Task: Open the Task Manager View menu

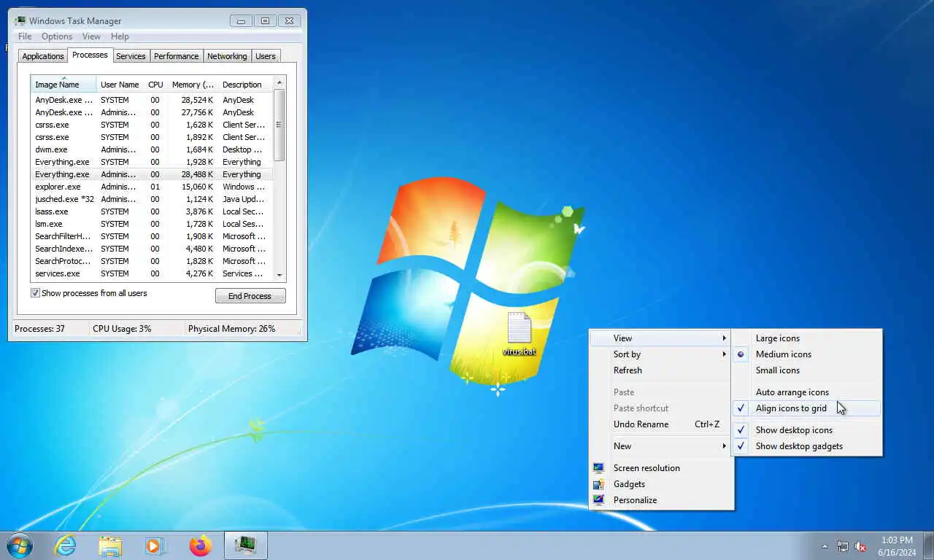Action: tap(91, 36)
